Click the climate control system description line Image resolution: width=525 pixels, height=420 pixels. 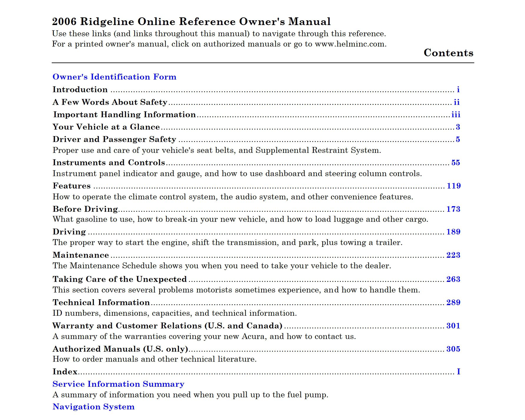pos(233,197)
